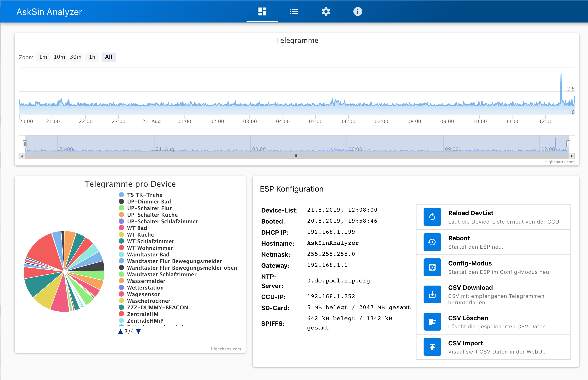
Task: Set chart zoom to 1h
Action: (92, 57)
